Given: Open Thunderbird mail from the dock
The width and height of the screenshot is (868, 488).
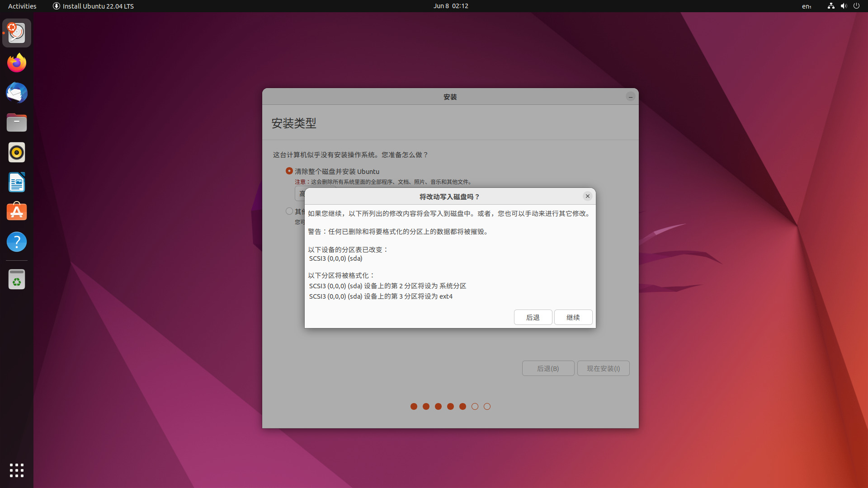Looking at the screenshot, I should tap(16, 93).
